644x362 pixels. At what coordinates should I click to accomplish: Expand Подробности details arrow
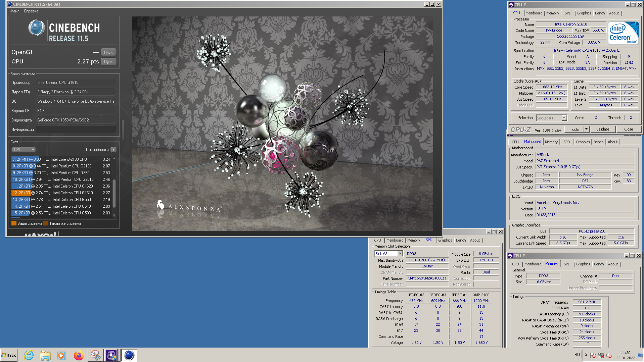[x=113, y=150]
